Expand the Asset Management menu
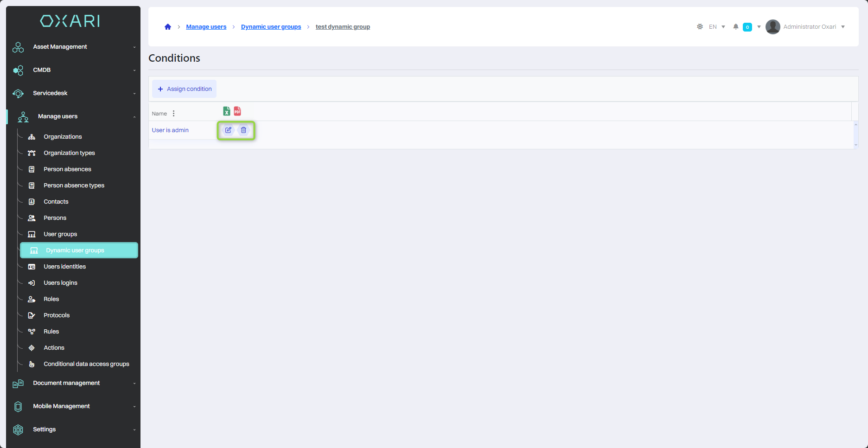 click(x=73, y=47)
